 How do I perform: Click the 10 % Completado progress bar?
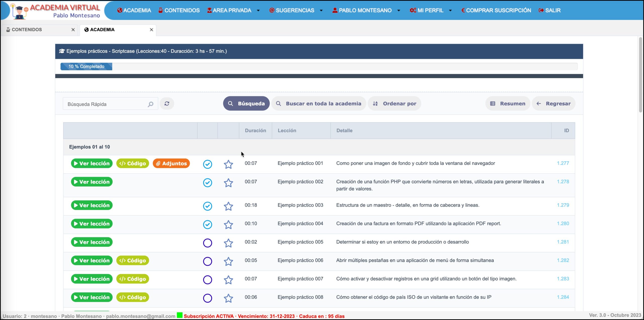pos(86,66)
